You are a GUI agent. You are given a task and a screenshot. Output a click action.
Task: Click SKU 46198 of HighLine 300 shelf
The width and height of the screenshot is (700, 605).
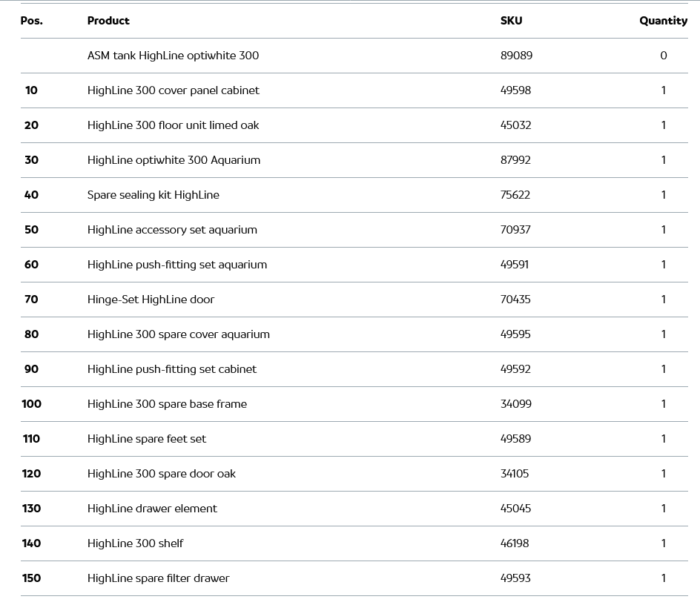(x=515, y=543)
